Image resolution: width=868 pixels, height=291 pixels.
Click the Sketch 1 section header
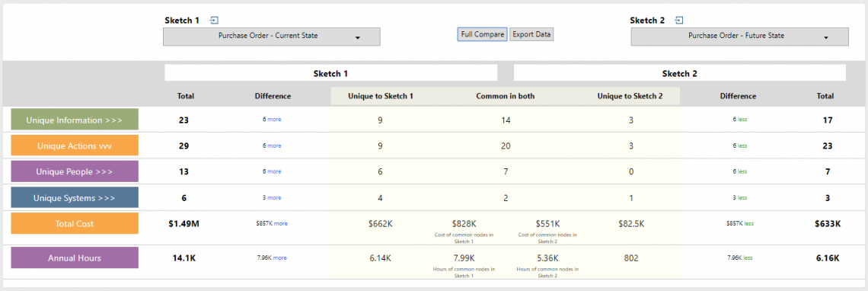(x=331, y=73)
